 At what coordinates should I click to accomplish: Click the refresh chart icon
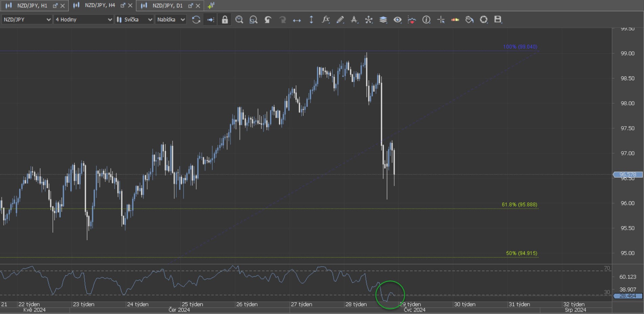[196, 20]
